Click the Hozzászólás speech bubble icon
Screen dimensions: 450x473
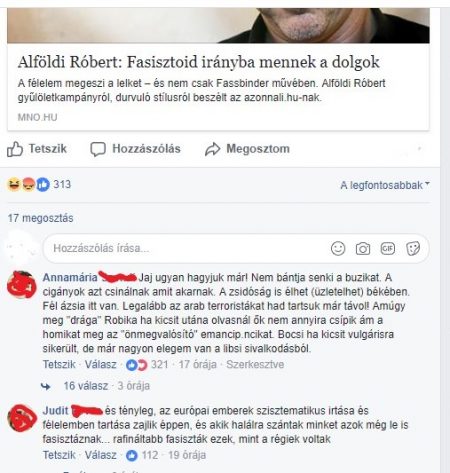coord(98,149)
